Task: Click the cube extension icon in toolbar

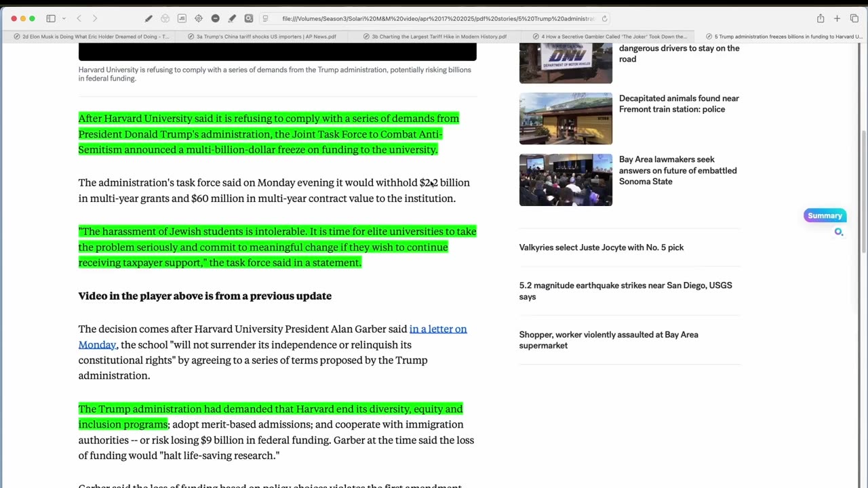Action: click(x=165, y=18)
